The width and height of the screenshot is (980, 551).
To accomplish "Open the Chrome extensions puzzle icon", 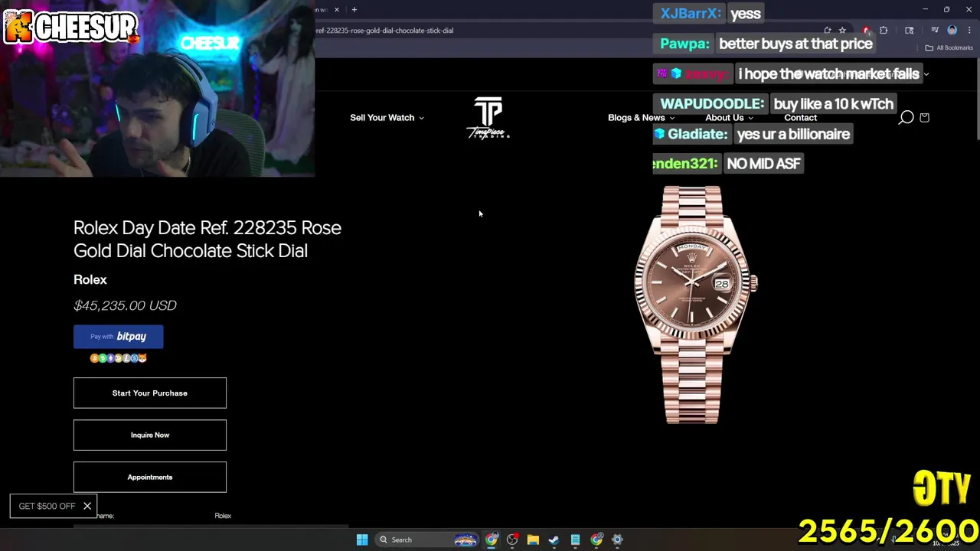I will (x=884, y=31).
